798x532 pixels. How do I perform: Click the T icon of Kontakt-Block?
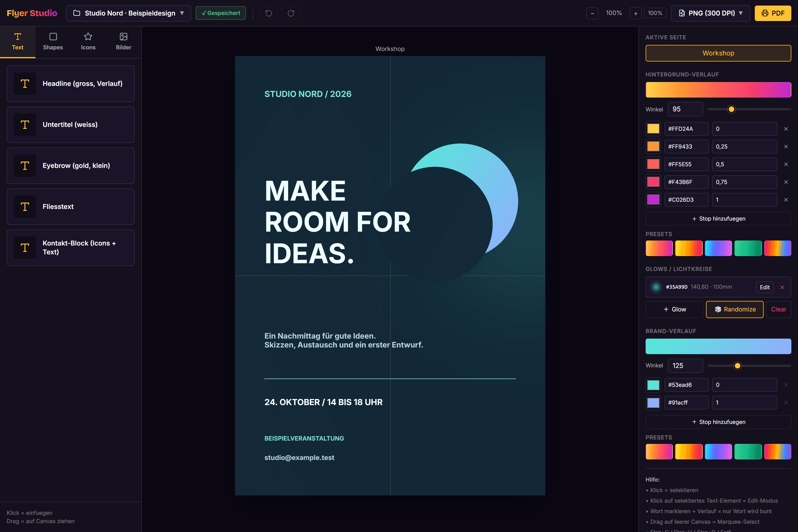coord(25,248)
